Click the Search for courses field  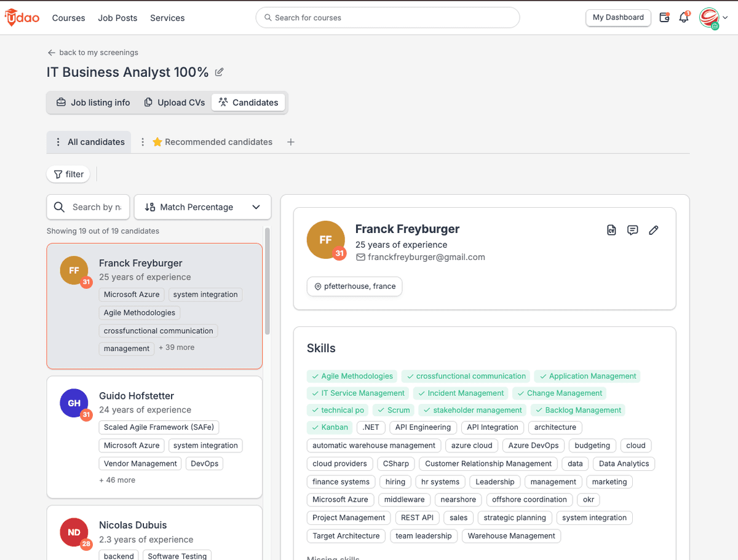pos(387,18)
